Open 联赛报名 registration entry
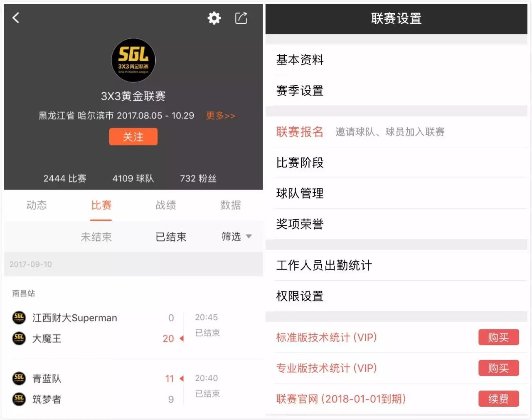This screenshot has width=532, height=420. [x=397, y=132]
